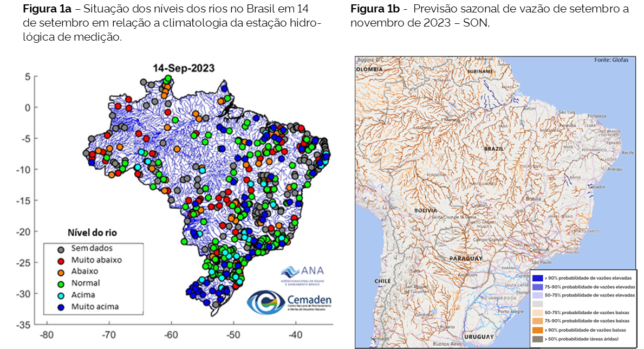Image resolution: width=644 pixels, height=349 pixels.
Task: Select the blue 'Muito acima' legend dot
Action: (x=61, y=307)
